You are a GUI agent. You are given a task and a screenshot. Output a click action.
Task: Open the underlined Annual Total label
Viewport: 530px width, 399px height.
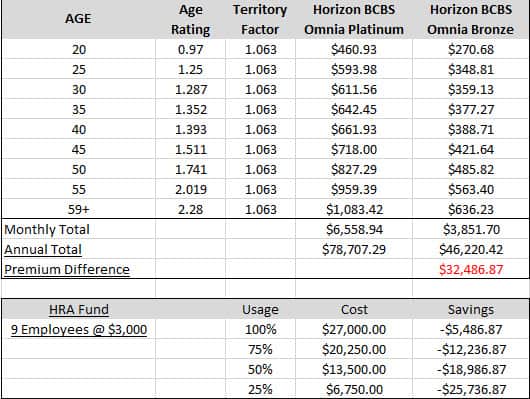[43, 250]
